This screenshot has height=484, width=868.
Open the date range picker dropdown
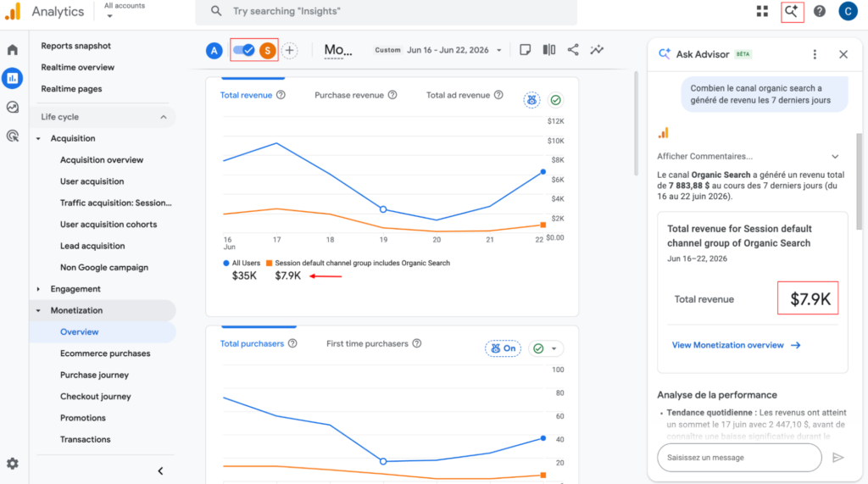point(454,50)
